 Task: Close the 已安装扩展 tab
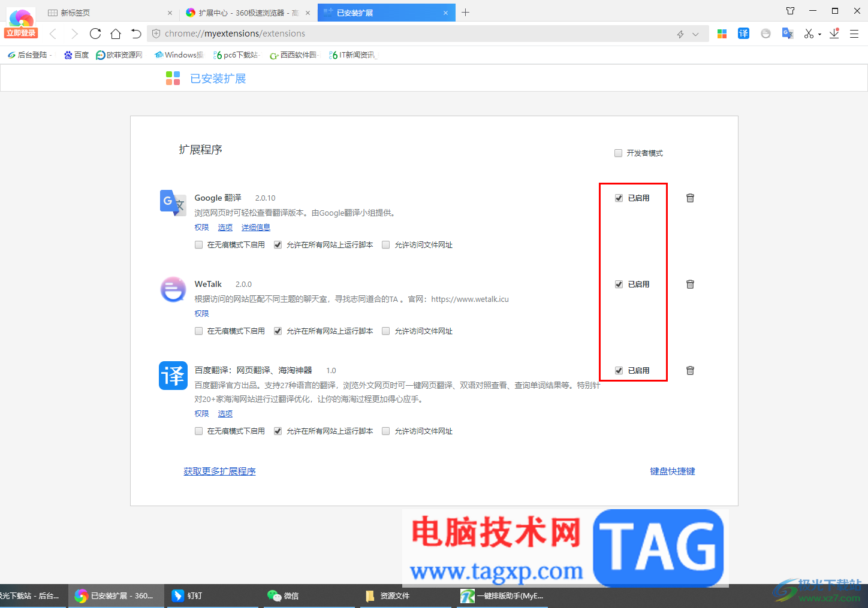tap(445, 13)
